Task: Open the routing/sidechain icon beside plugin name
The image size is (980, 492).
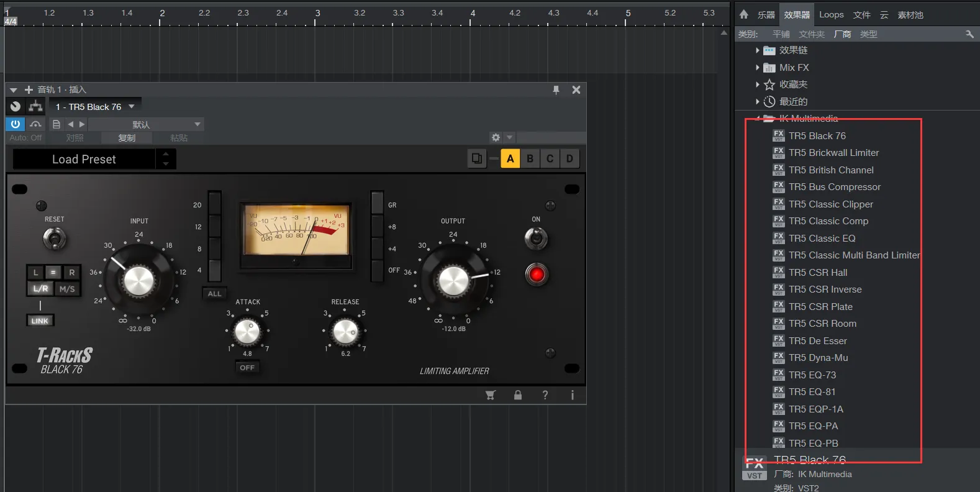Action: (x=35, y=106)
